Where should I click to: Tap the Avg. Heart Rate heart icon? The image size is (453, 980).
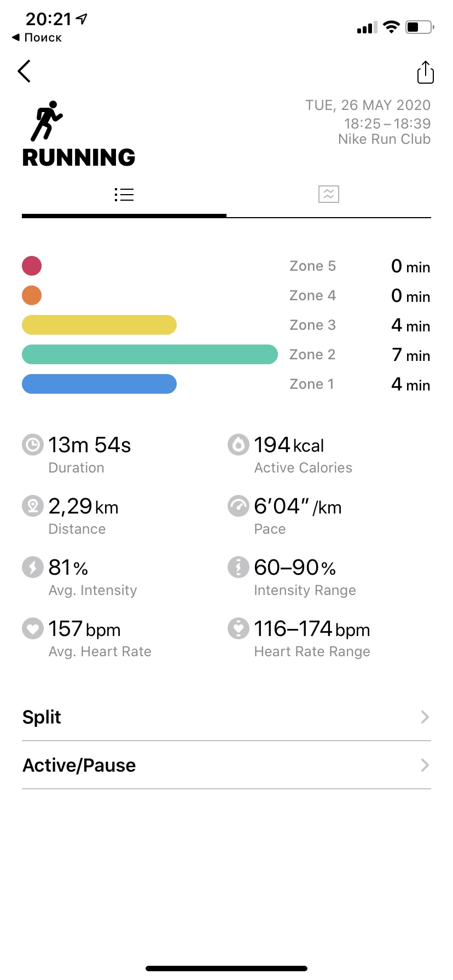tap(33, 628)
